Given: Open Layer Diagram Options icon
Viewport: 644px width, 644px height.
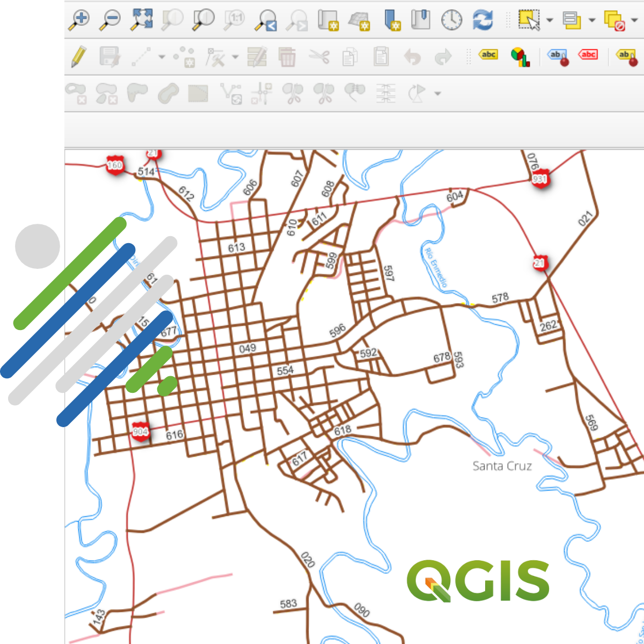Looking at the screenshot, I should (519, 56).
